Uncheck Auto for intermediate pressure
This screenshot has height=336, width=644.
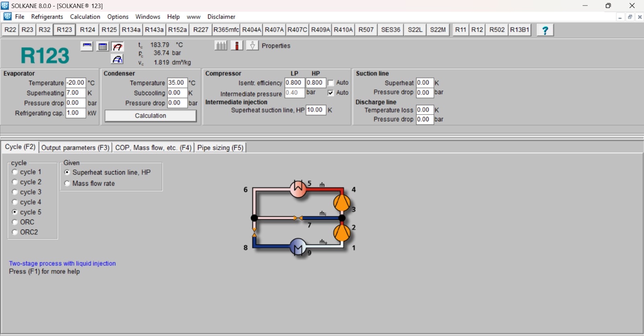(331, 93)
